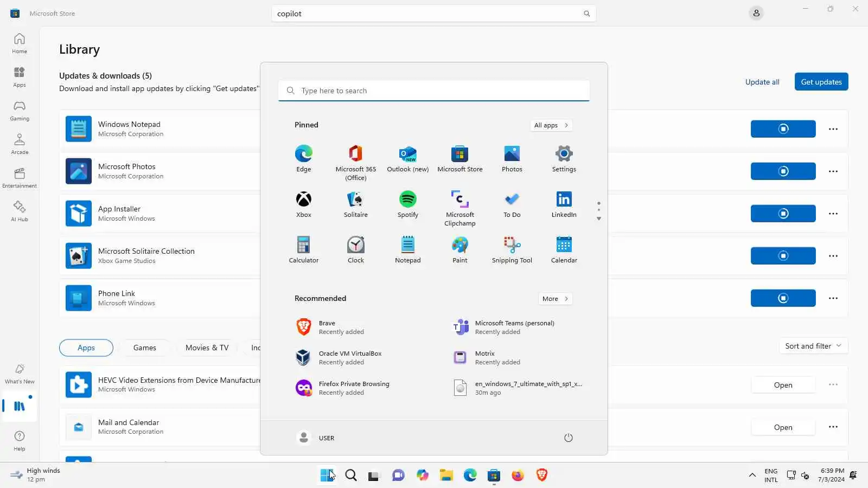This screenshot has width=868, height=488.
Task: Click the power button in Start menu
Action: click(x=569, y=438)
